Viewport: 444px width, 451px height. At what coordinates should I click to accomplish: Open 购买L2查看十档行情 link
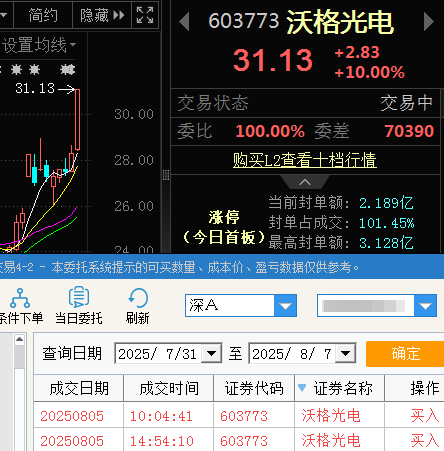pyautogui.click(x=305, y=160)
